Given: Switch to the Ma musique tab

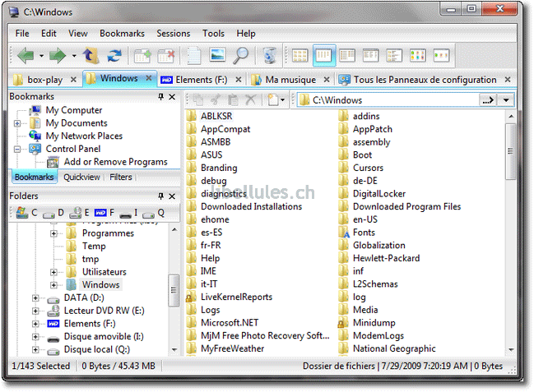Looking at the screenshot, I should point(290,80).
